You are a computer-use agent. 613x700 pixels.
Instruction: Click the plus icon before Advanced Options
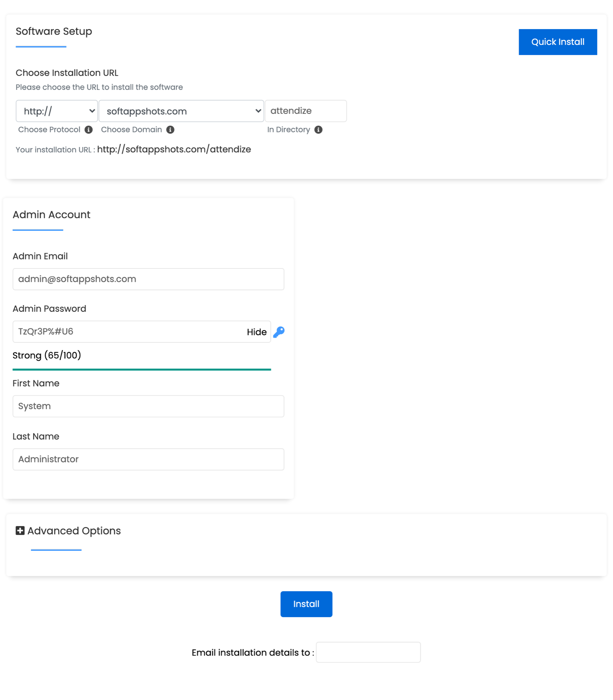point(20,531)
